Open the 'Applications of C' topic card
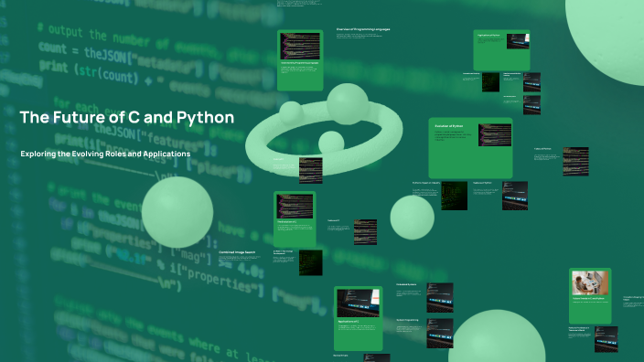The image size is (644, 362). pyautogui.click(x=359, y=318)
